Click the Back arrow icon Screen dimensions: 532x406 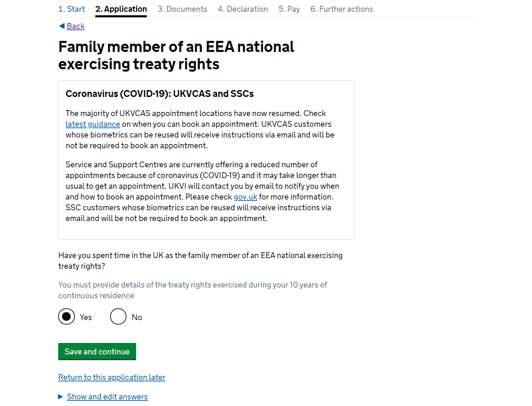[x=62, y=26]
